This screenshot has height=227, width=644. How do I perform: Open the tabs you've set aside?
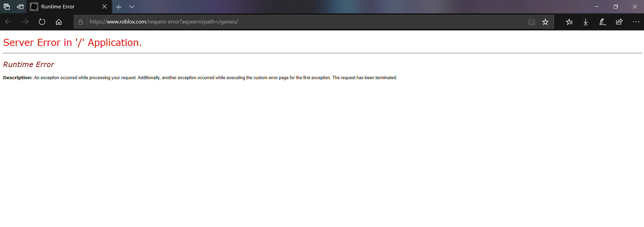pyautogui.click(x=7, y=7)
